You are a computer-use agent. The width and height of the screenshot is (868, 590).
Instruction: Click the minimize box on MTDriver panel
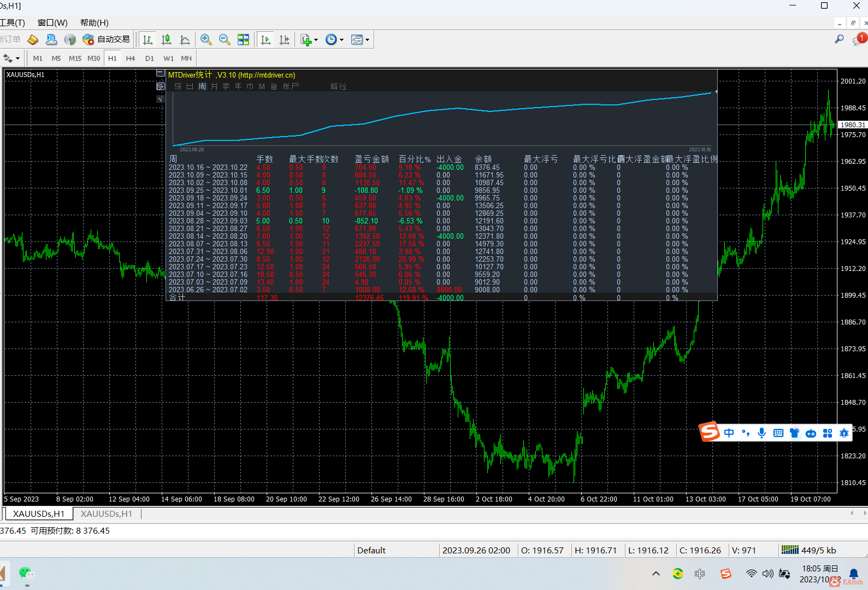point(160,73)
